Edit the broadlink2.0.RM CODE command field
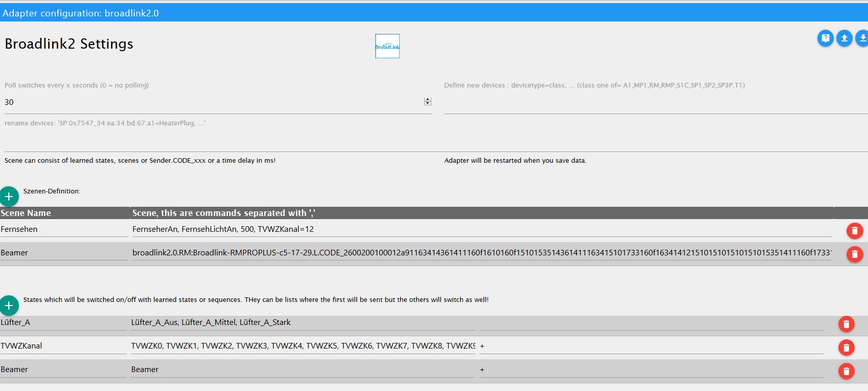 pos(482,253)
